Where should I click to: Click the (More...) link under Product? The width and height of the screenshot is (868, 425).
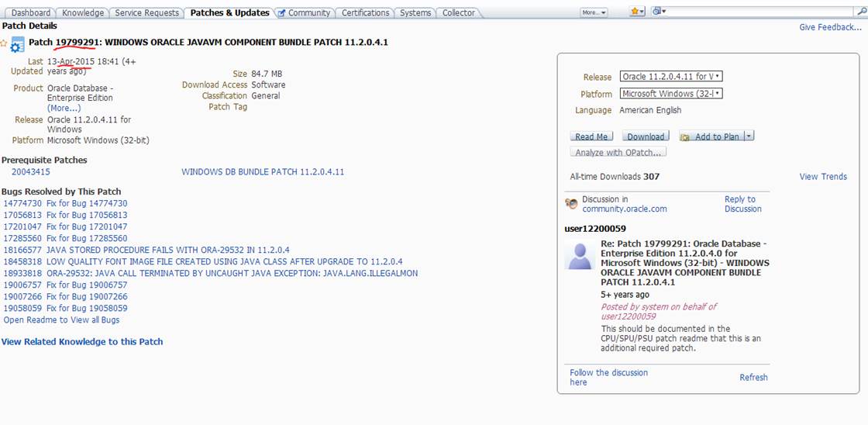pos(64,108)
